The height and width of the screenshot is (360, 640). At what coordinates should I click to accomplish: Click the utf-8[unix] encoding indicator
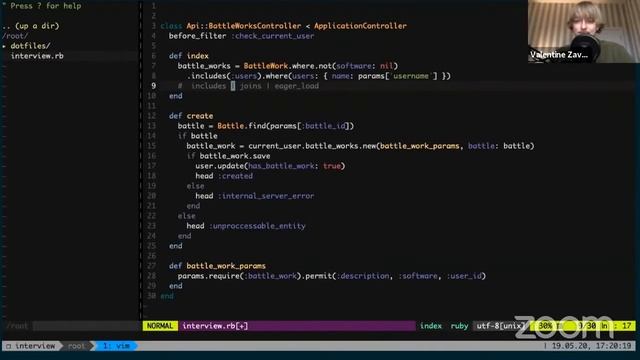click(x=501, y=326)
